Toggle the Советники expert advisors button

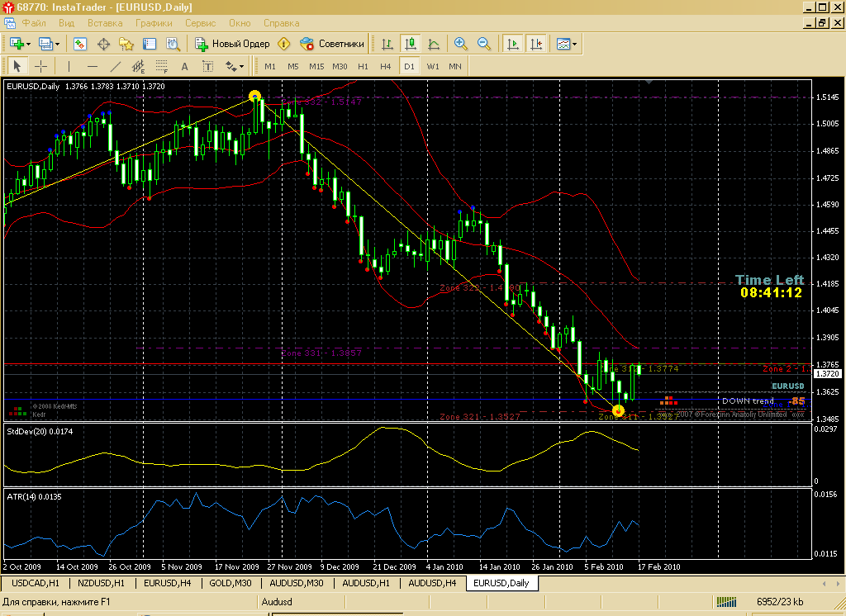click(332, 44)
